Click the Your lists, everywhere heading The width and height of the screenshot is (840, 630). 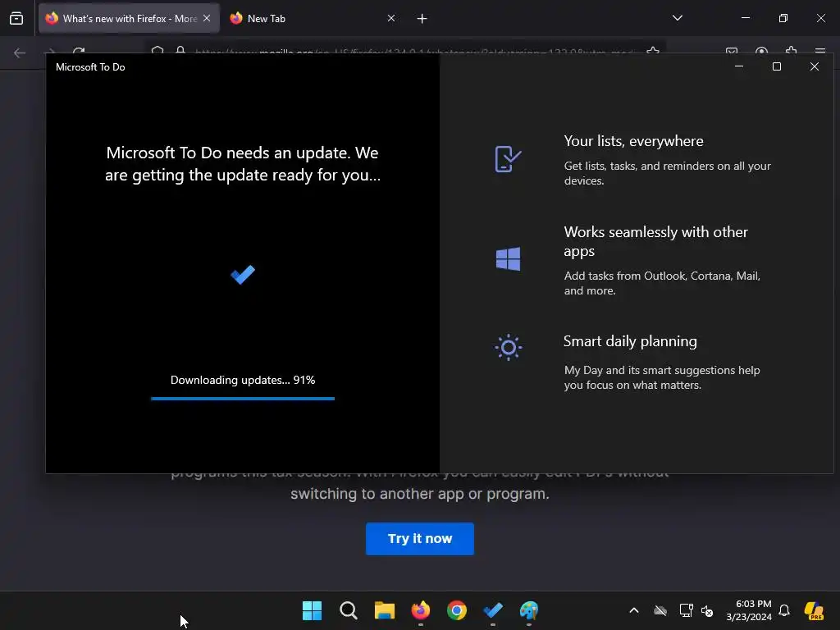634,141
